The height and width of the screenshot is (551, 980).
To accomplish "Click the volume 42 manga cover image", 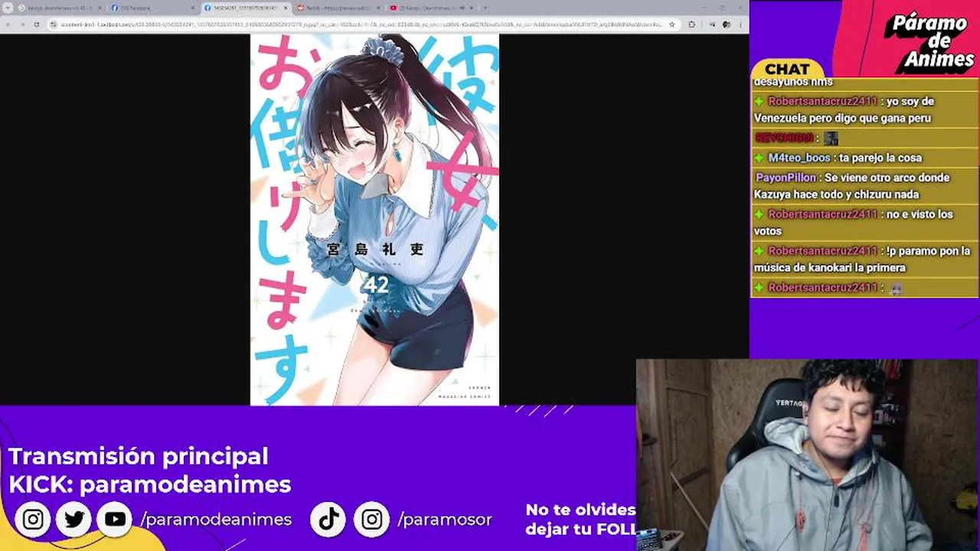I will click(374, 219).
